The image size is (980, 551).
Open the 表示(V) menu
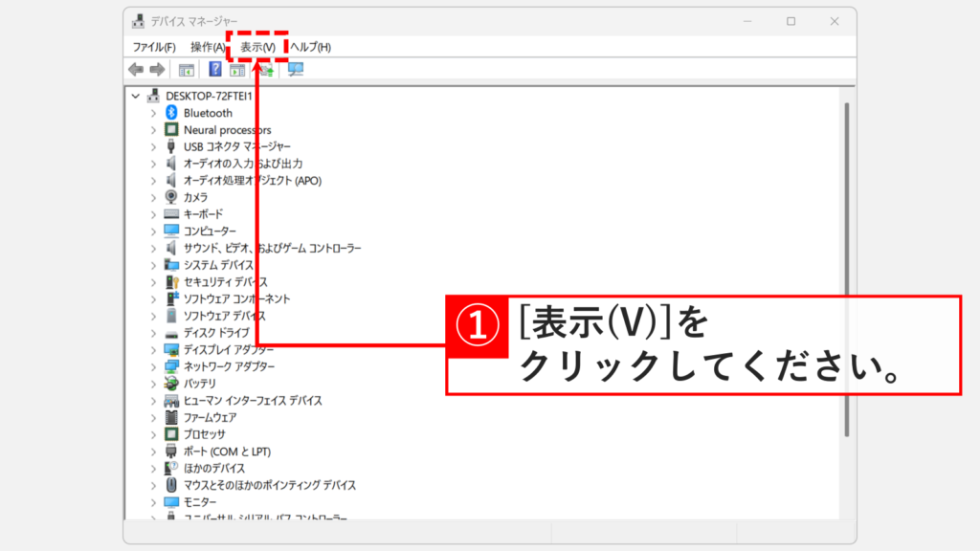[x=255, y=45]
